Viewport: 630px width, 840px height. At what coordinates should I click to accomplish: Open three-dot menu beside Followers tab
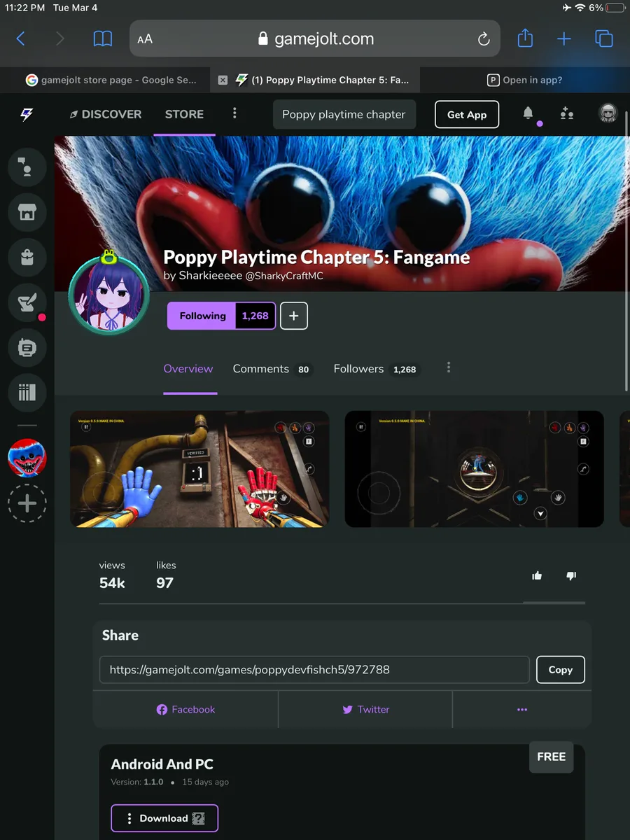(x=449, y=367)
